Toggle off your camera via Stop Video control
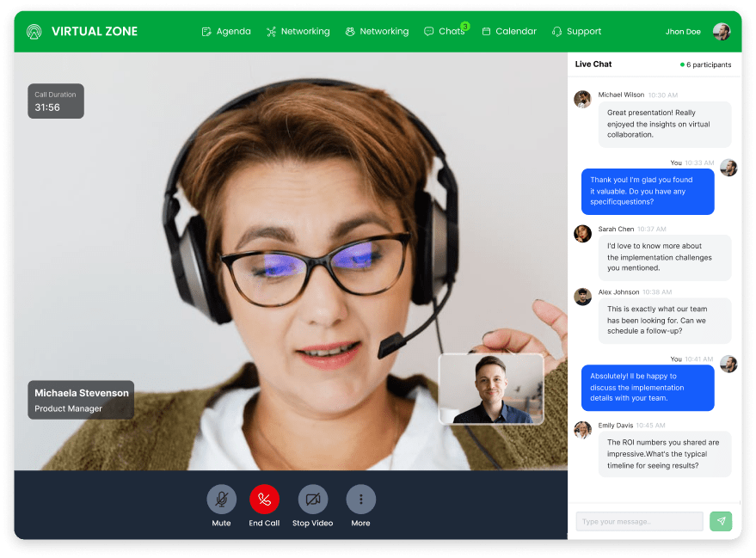This screenshot has width=756, height=558. [312, 498]
